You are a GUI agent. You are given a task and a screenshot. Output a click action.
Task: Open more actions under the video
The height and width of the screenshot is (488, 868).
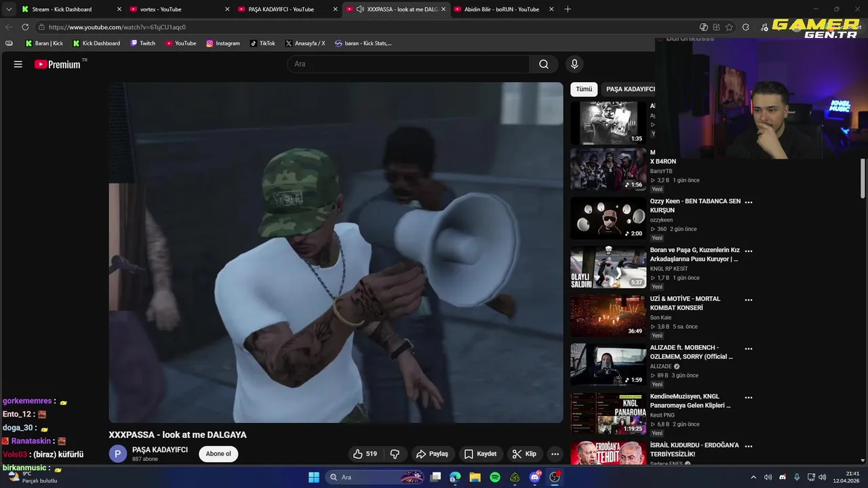tap(555, 454)
